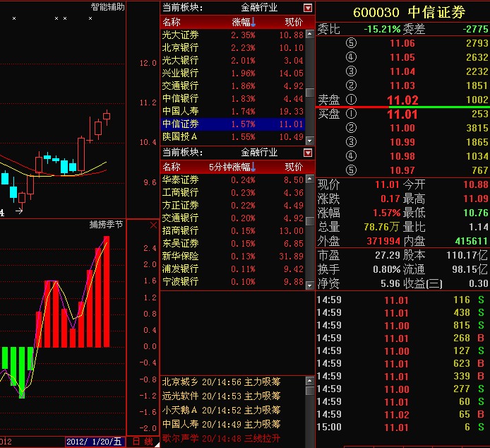490x448 pixels.
Task: Click the 捕捞季节 indicator label
Action: point(106,225)
